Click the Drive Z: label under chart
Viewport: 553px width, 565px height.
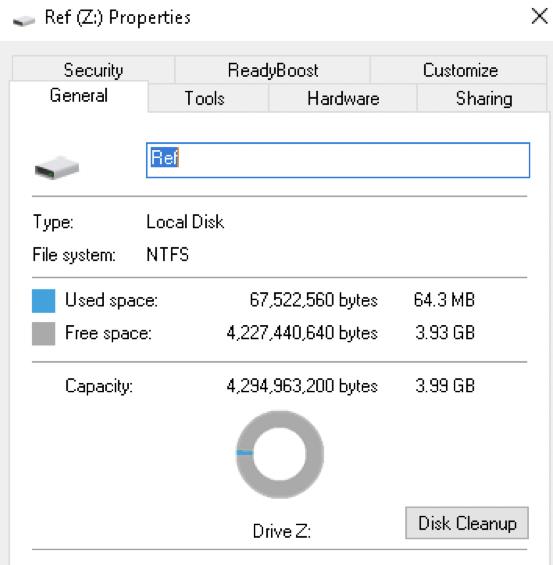click(x=282, y=531)
